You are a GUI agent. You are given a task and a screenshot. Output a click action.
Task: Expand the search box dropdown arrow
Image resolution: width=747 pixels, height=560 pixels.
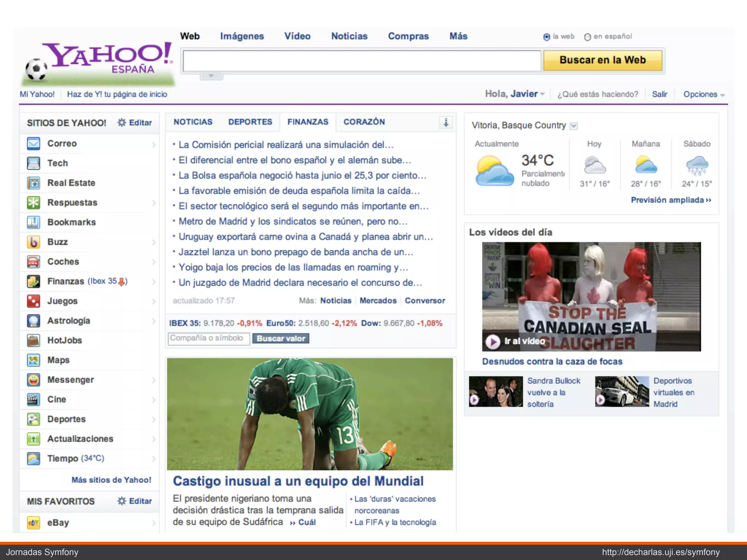click(211, 76)
